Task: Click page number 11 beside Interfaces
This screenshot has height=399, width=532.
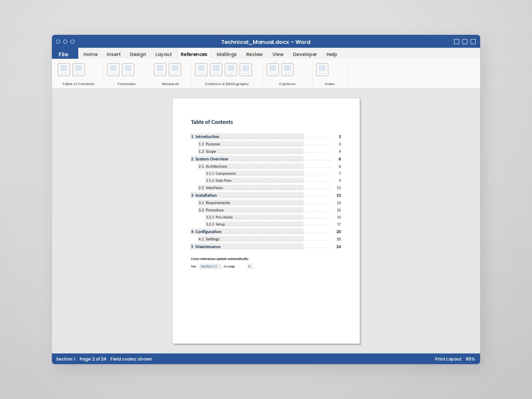Action: [x=339, y=188]
